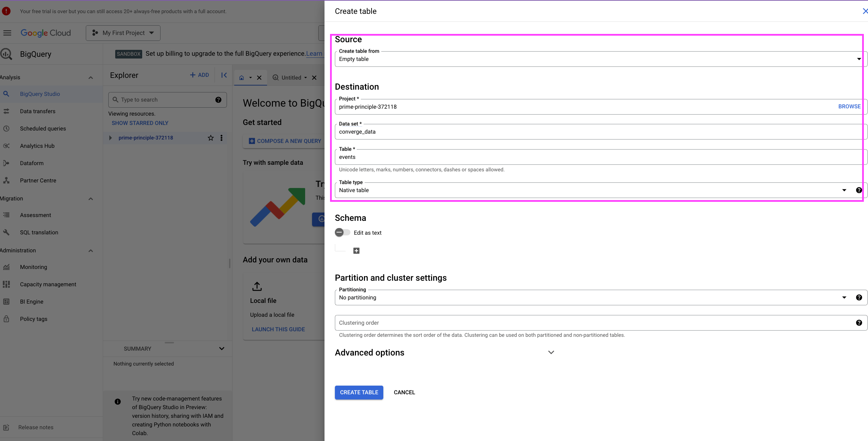
Task: Open Scheduled queries in the sidebar
Action: point(51,128)
